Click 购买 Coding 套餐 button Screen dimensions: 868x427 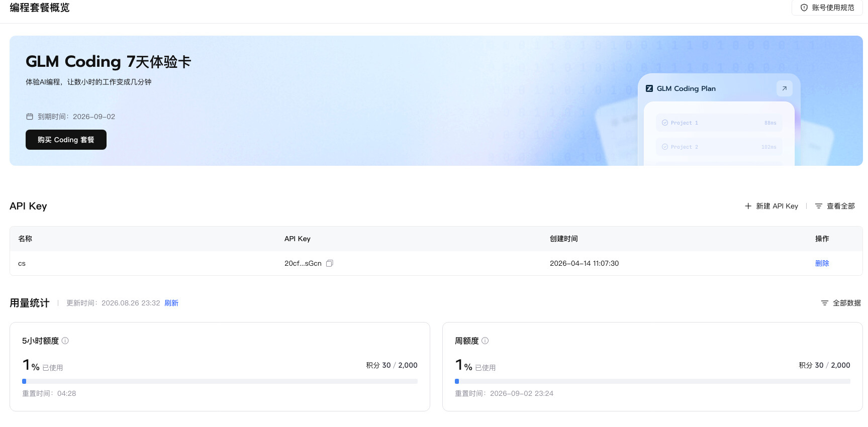(x=66, y=140)
